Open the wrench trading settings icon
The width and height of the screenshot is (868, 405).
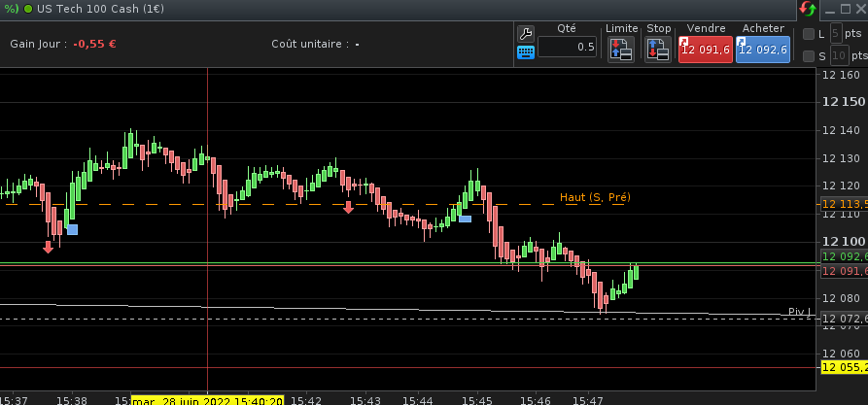click(x=525, y=34)
